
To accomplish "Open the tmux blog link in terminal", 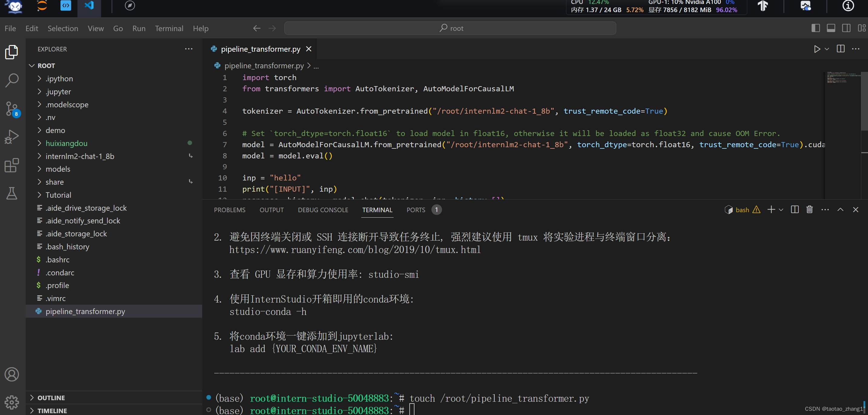I will pos(355,250).
